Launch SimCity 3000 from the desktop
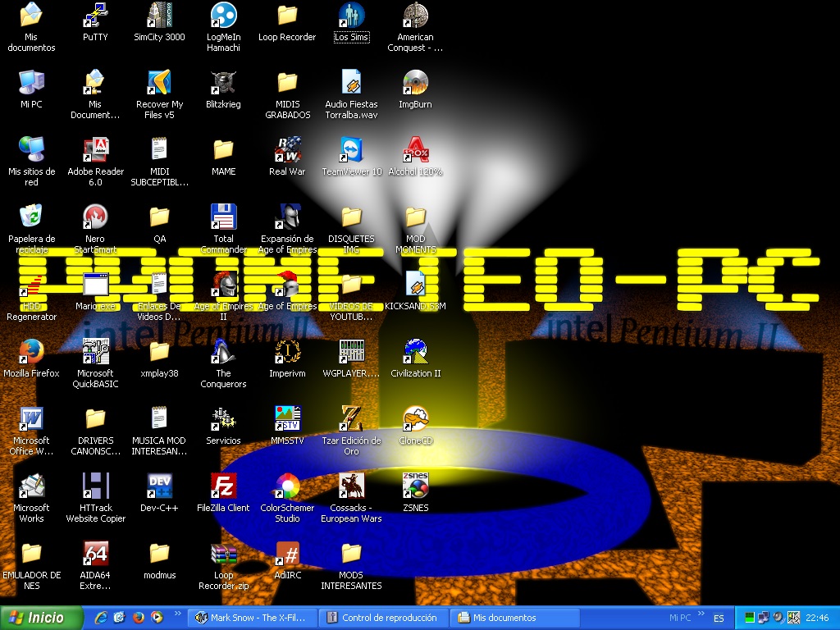The height and width of the screenshot is (630, 840). pyautogui.click(x=159, y=23)
